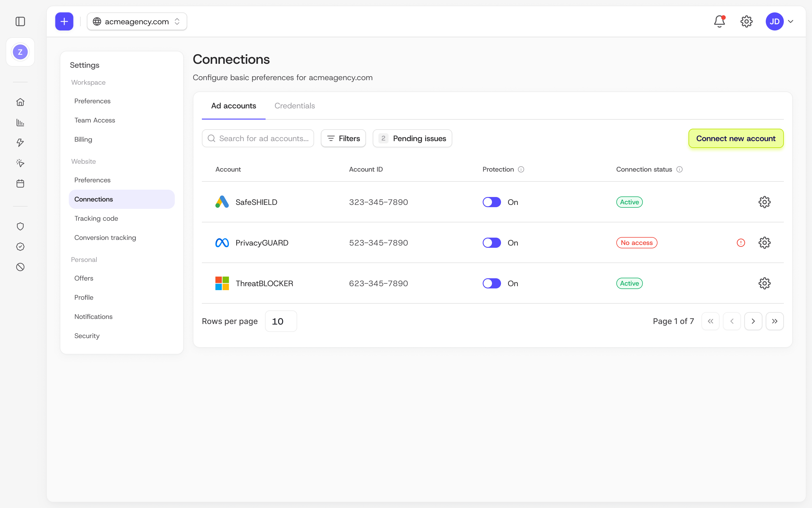Open acmeagency.com website selector dropdown
The height and width of the screenshot is (508, 812).
click(x=137, y=21)
